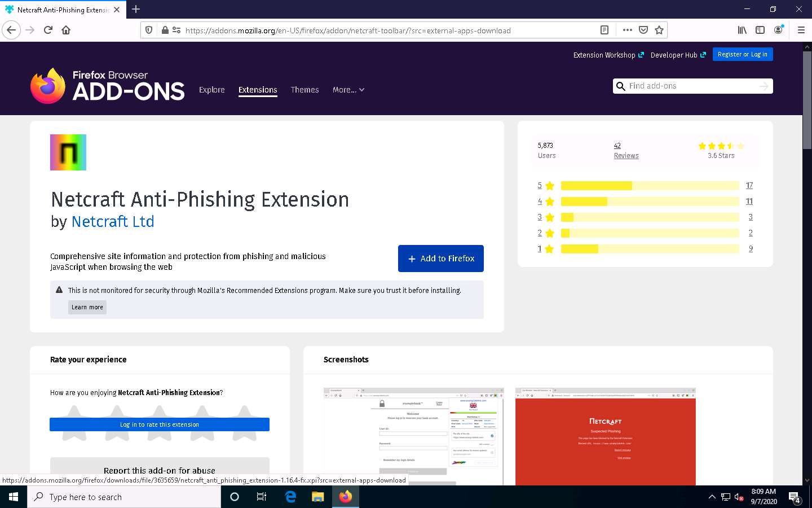812x508 pixels.
Task: Click search magnifier in Find add-ons
Action: 620,86
